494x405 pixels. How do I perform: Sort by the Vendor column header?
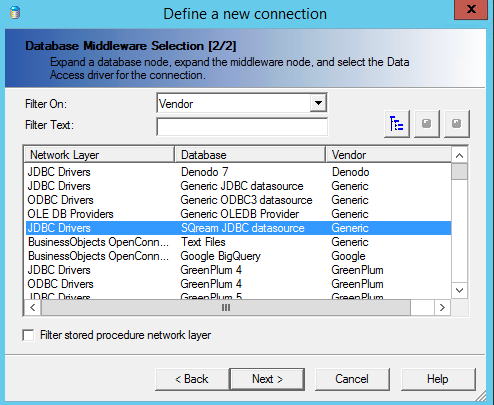pyautogui.click(x=388, y=155)
